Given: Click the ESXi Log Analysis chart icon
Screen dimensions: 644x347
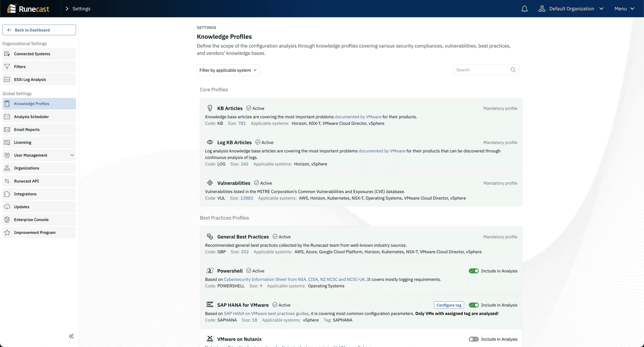Looking at the screenshot, I should pos(7,80).
